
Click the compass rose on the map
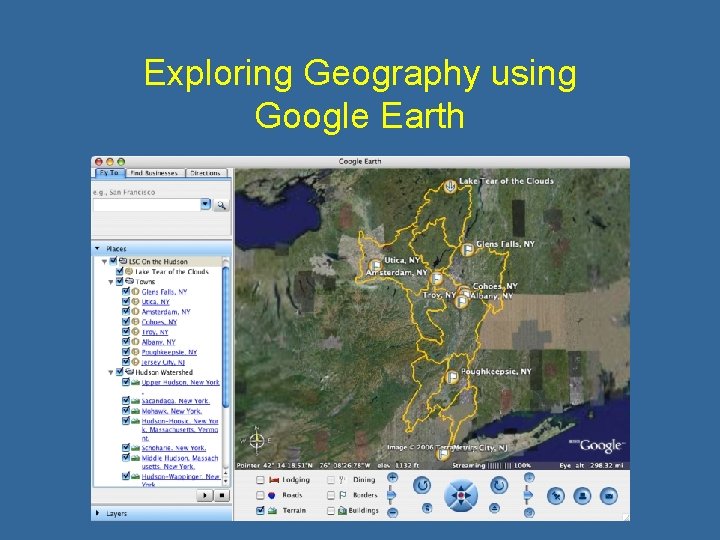(x=257, y=440)
